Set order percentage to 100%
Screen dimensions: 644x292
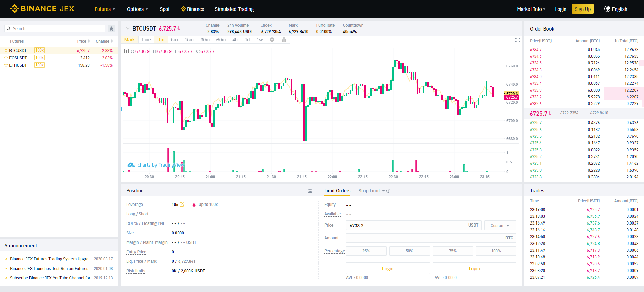[496, 251]
